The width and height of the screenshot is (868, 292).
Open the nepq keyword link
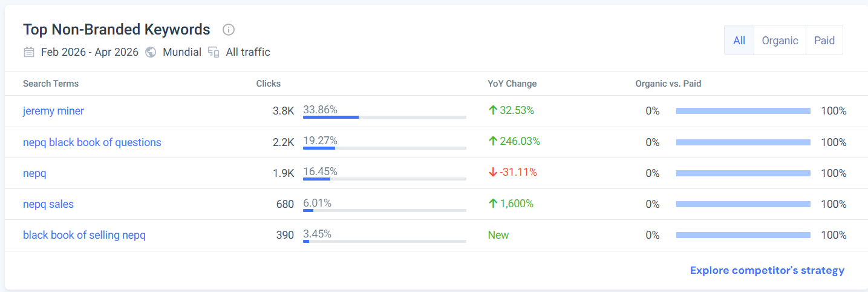(x=34, y=173)
